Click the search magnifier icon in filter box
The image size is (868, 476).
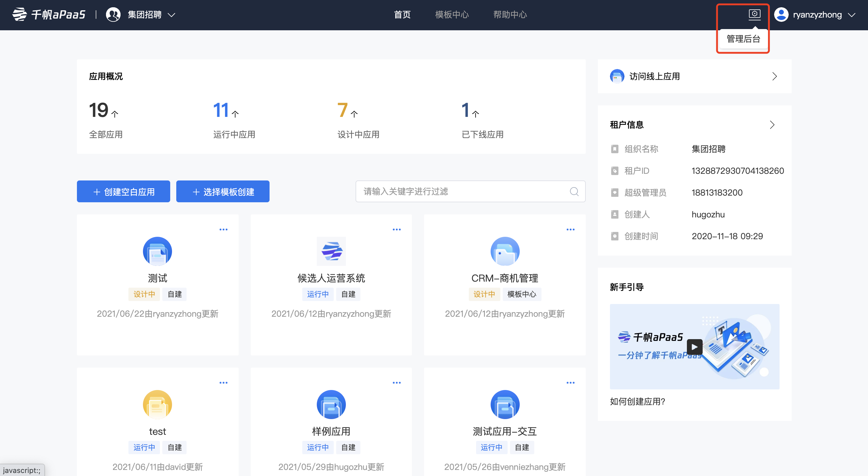click(574, 192)
